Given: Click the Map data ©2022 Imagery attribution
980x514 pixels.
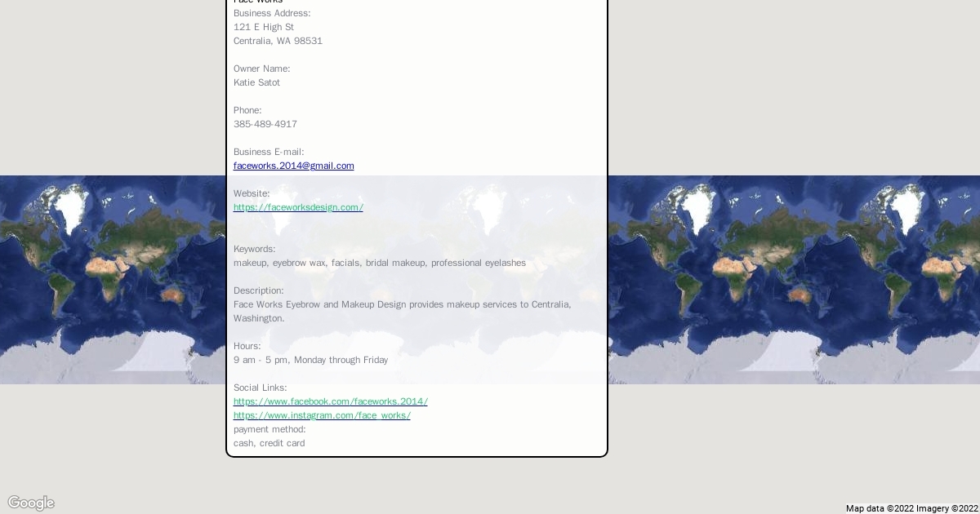Looking at the screenshot, I should click(911, 508).
